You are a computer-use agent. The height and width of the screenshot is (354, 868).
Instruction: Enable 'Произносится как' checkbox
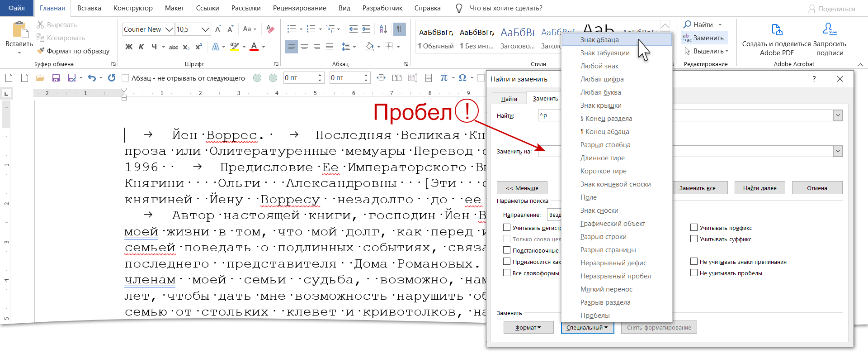coord(507,261)
